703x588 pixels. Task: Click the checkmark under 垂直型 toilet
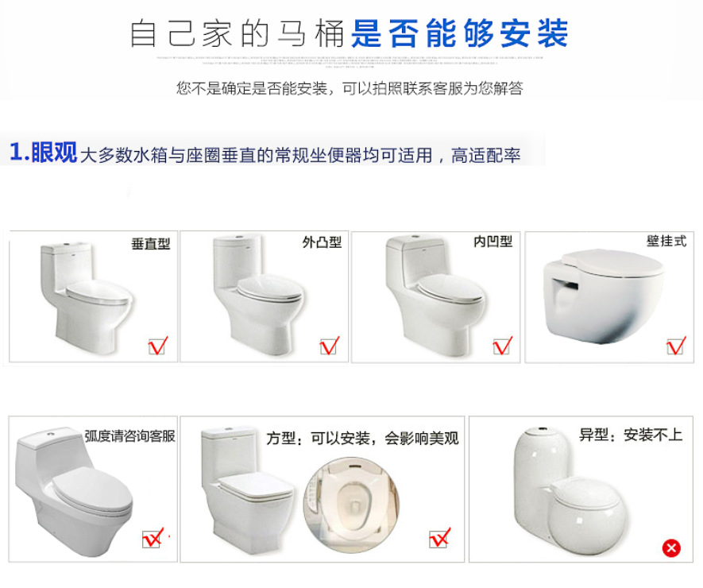[x=158, y=346]
